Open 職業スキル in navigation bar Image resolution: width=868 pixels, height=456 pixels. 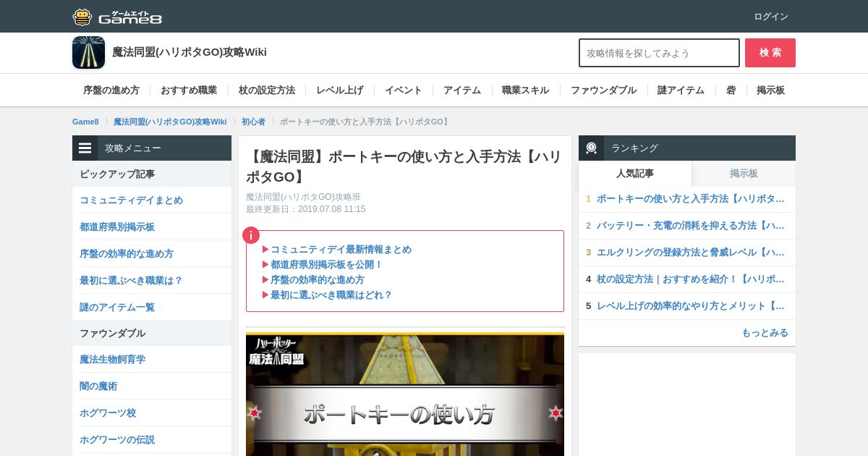click(x=526, y=90)
